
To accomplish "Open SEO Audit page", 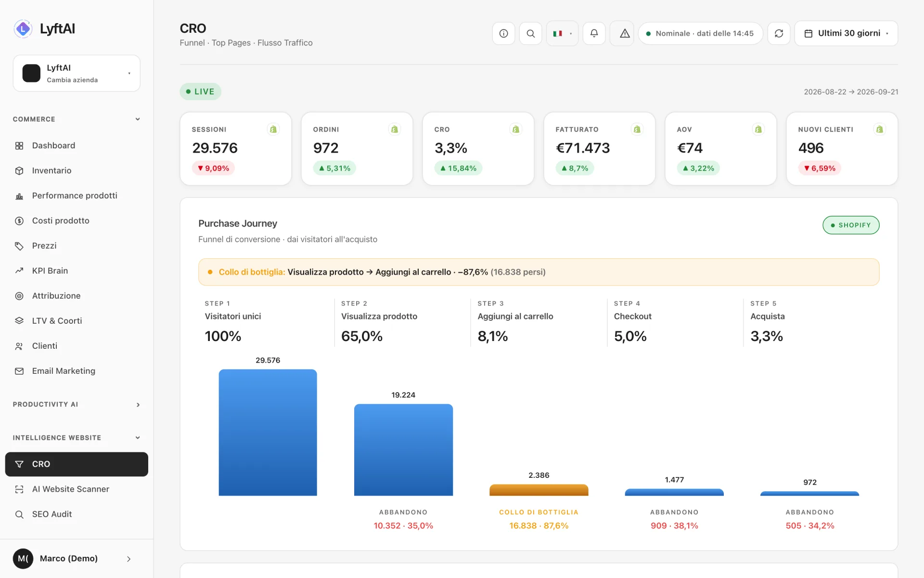I will (77, 514).
